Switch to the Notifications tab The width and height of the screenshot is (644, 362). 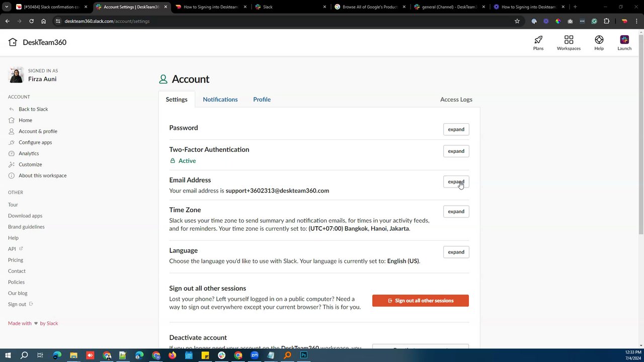(x=220, y=100)
